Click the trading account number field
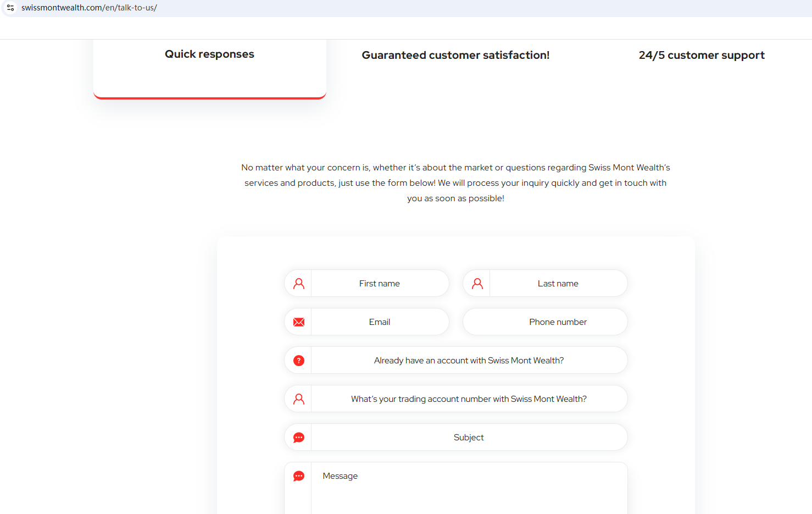 [469, 399]
